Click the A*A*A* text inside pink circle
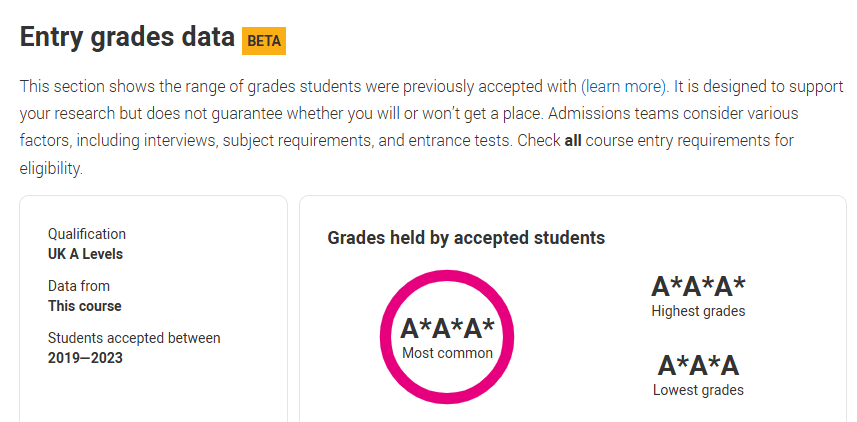The image size is (857, 422). tap(447, 329)
